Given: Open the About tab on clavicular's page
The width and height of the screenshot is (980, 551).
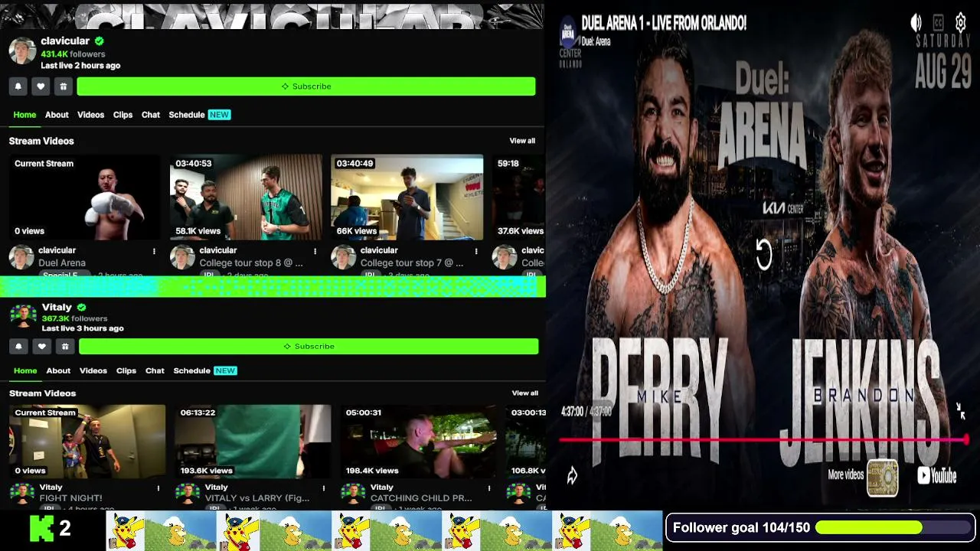Looking at the screenshot, I should coord(57,115).
